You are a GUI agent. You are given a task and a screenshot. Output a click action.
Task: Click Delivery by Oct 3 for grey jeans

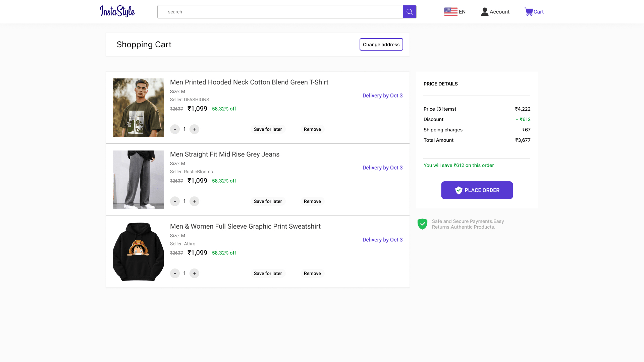[382, 168]
